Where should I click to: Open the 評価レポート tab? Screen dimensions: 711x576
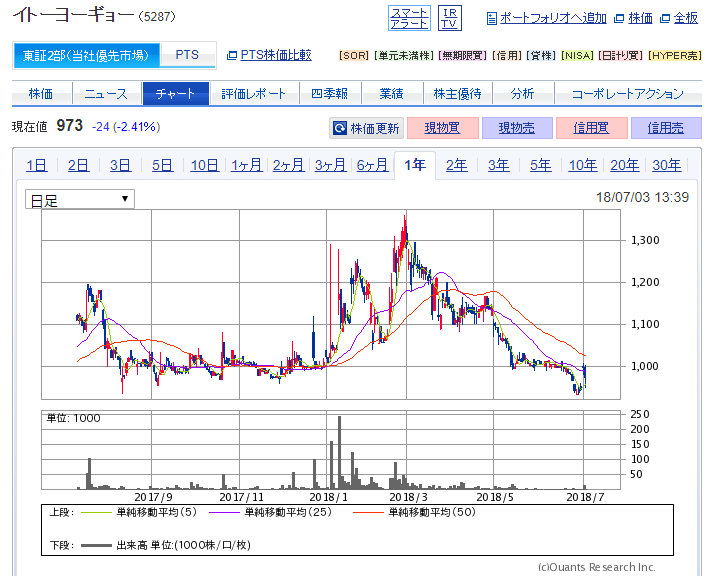[x=253, y=93]
